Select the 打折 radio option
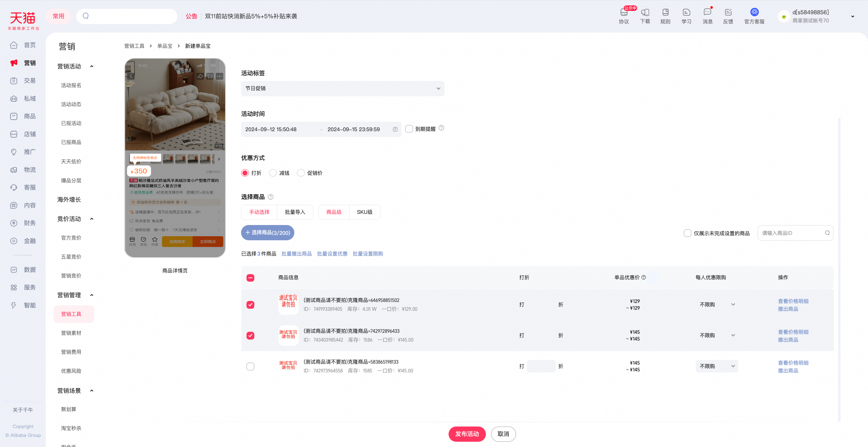Screen dimensions: 868x447 click(x=245, y=173)
